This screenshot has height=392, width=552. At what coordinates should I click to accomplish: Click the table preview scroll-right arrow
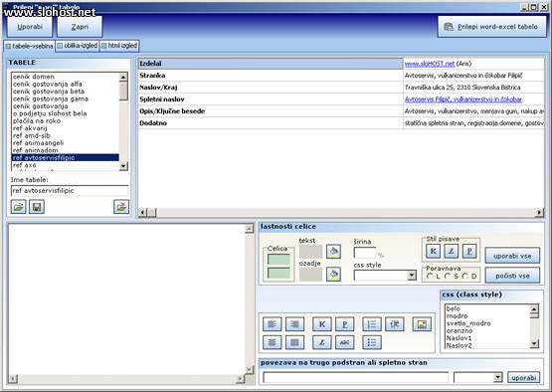tap(539, 212)
